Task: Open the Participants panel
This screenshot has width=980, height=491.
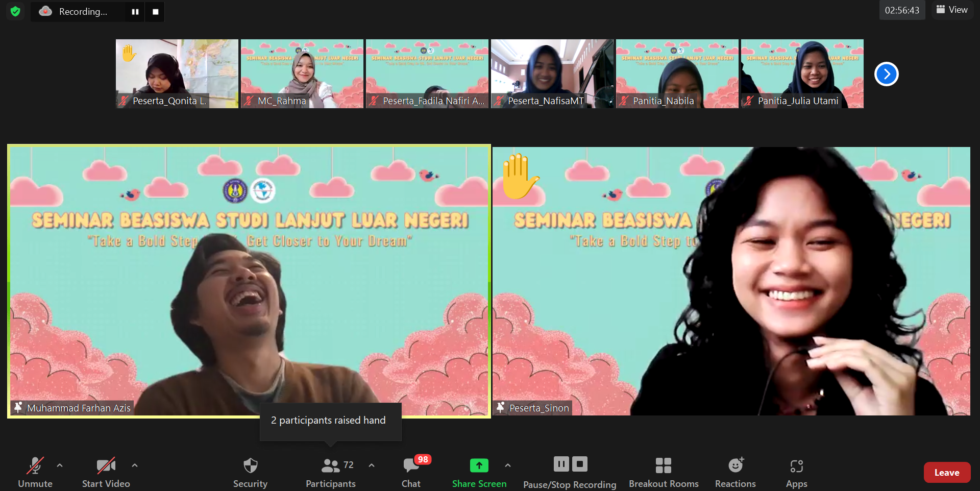Action: pos(330,472)
